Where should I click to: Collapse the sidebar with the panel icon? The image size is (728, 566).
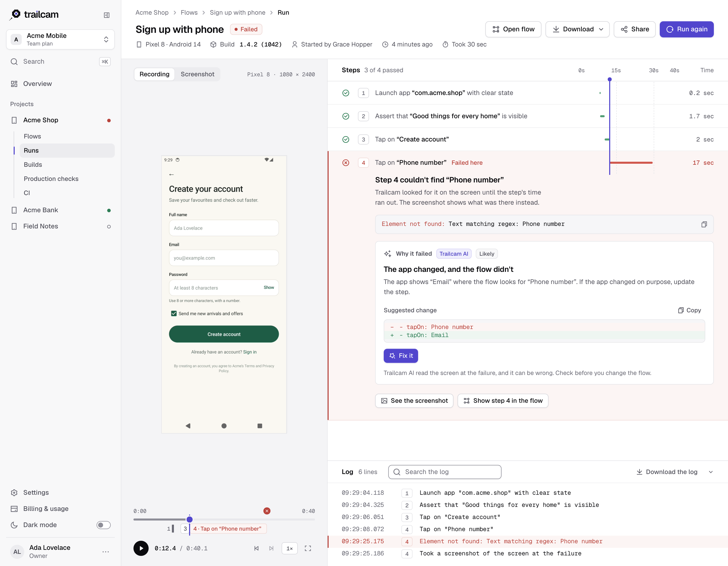tap(107, 15)
